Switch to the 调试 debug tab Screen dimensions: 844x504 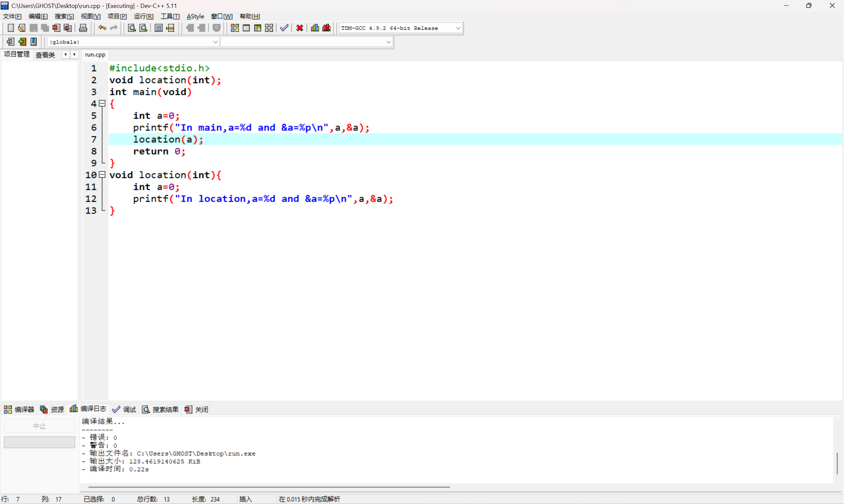pos(124,409)
